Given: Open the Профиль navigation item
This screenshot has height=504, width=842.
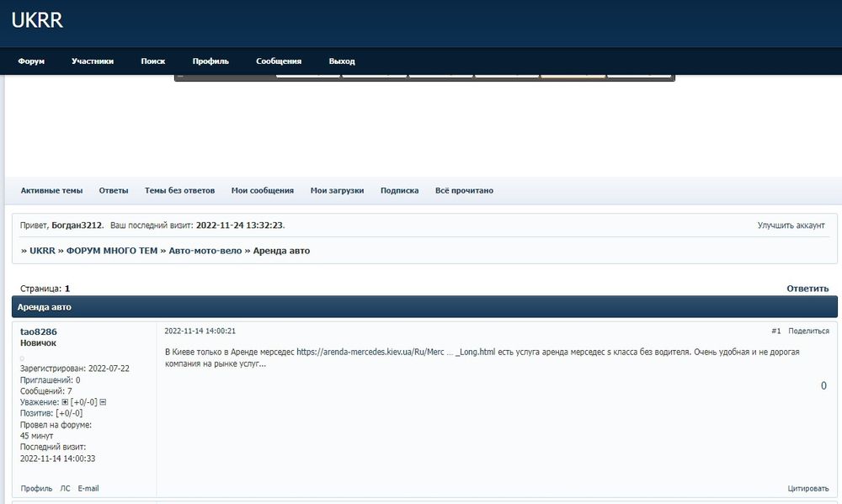Looking at the screenshot, I should click(x=210, y=61).
